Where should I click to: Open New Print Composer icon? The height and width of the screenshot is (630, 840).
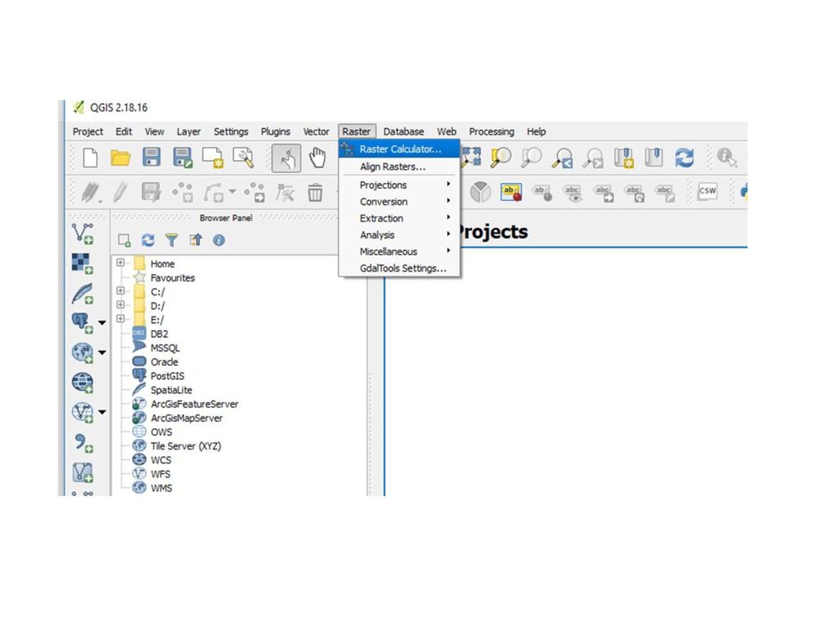click(x=212, y=158)
